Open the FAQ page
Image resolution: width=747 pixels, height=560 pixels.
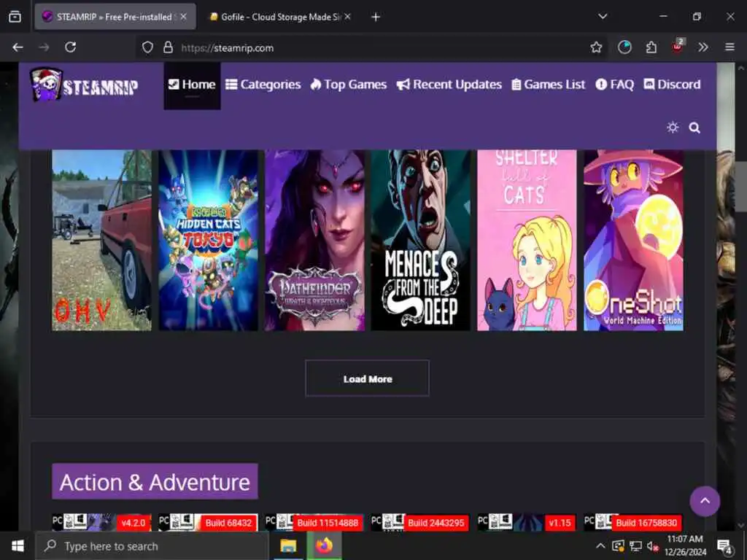(614, 85)
